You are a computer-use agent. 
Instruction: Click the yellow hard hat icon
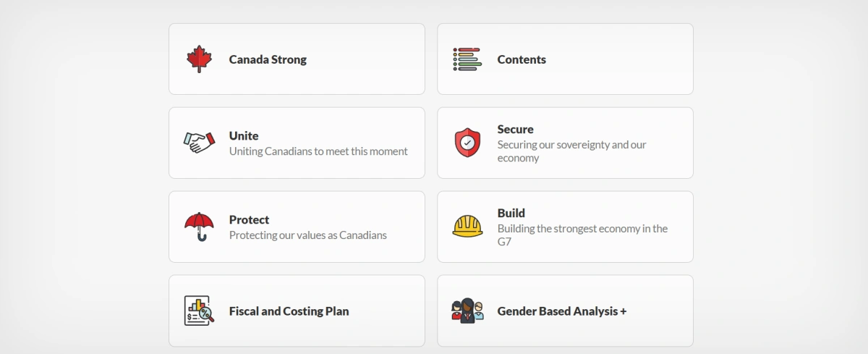pos(467,227)
